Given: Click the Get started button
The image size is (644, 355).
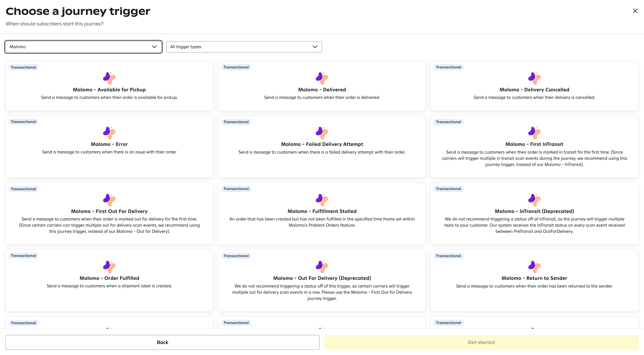Looking at the screenshot, I should pyautogui.click(x=481, y=342).
